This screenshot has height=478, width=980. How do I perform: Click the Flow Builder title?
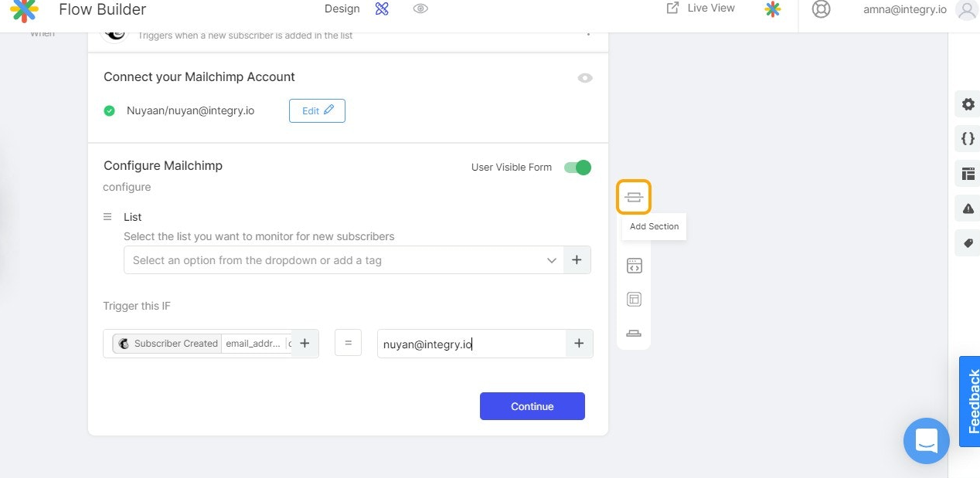tap(103, 9)
